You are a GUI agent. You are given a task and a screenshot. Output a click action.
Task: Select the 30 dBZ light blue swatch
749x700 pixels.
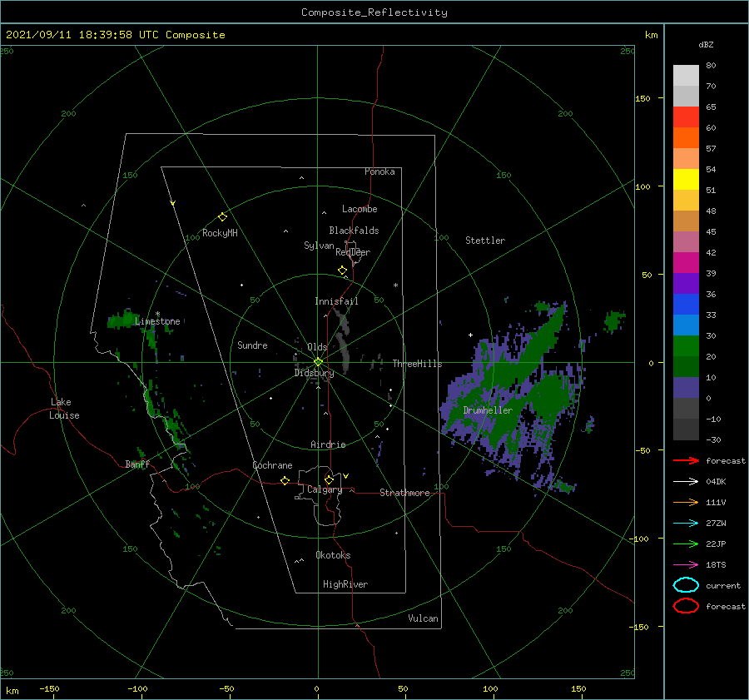pos(686,325)
